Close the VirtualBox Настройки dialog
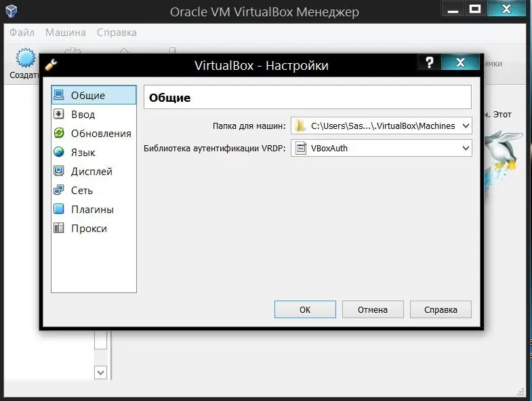The image size is (532, 401). [x=460, y=62]
